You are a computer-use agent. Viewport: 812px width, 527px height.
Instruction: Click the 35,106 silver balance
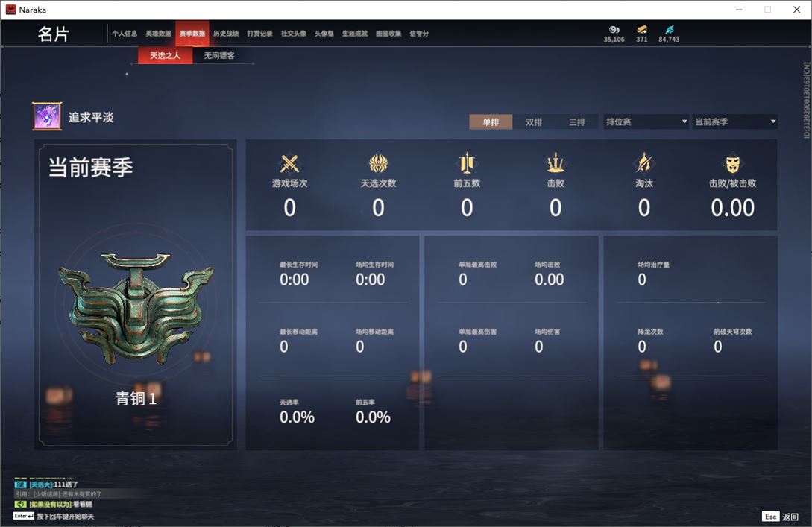(x=614, y=40)
